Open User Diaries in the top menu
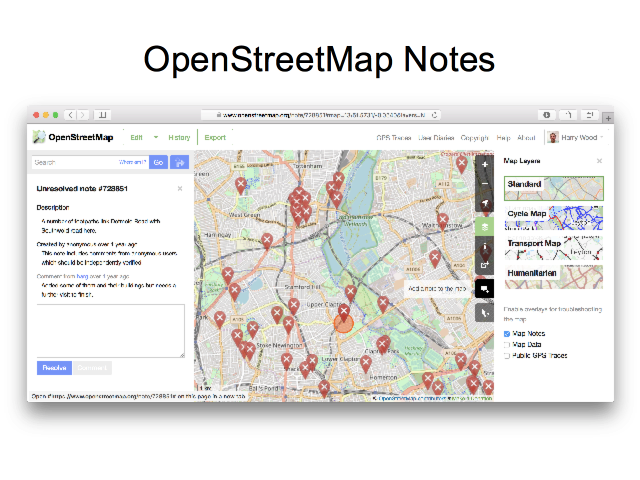Viewport: 640px width, 480px height. pos(436,138)
